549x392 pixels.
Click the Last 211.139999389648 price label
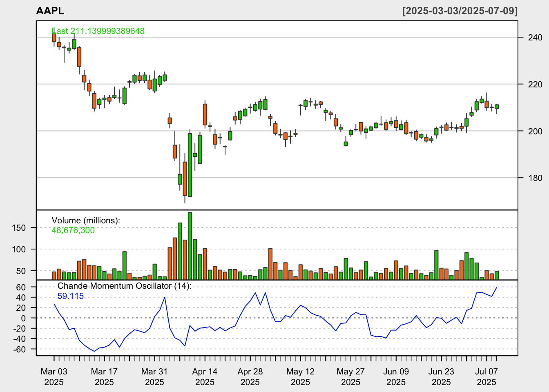pos(98,31)
